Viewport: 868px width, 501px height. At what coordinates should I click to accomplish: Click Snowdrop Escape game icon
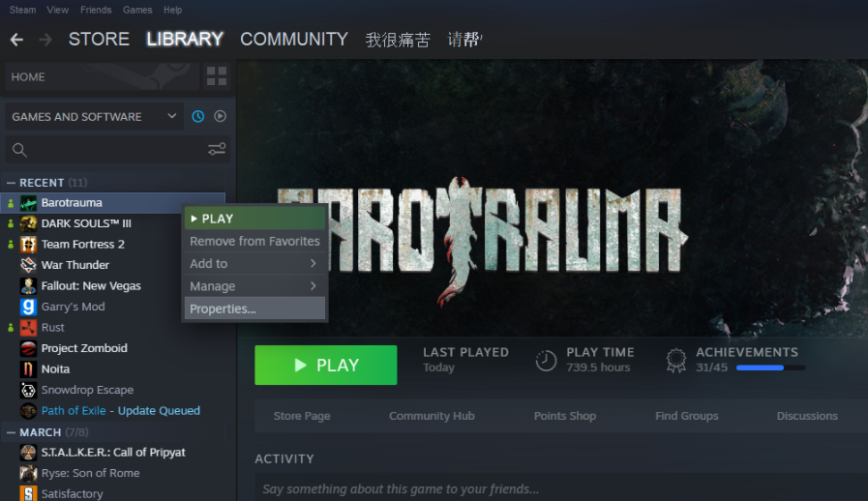[28, 391]
